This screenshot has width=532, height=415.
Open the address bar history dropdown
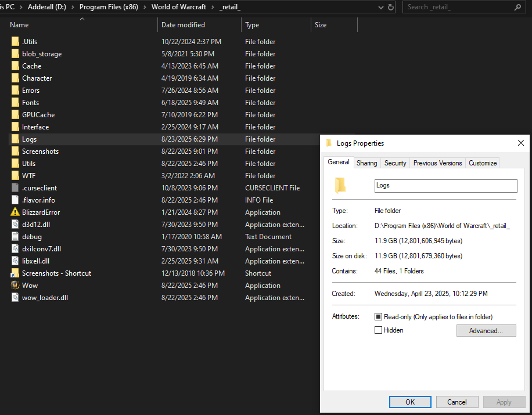(381, 7)
